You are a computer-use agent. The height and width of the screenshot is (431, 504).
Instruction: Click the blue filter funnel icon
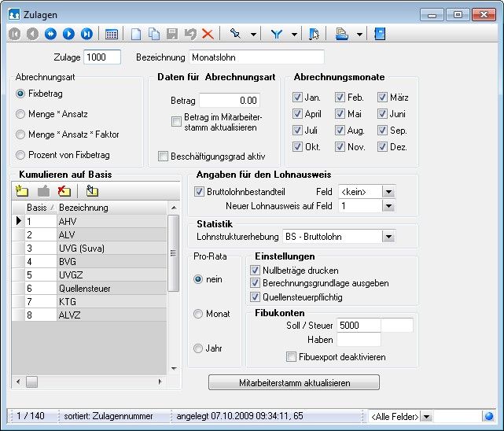(277, 34)
